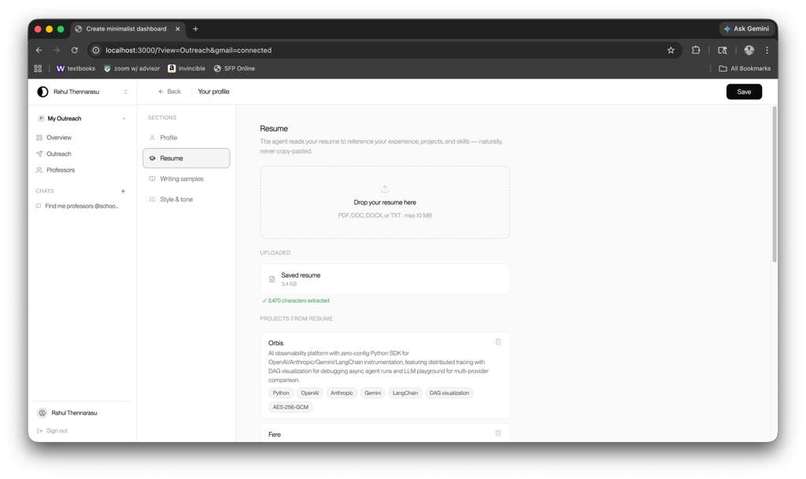The image size is (806, 479).
Task: Delete the Fere project
Action: click(498, 434)
